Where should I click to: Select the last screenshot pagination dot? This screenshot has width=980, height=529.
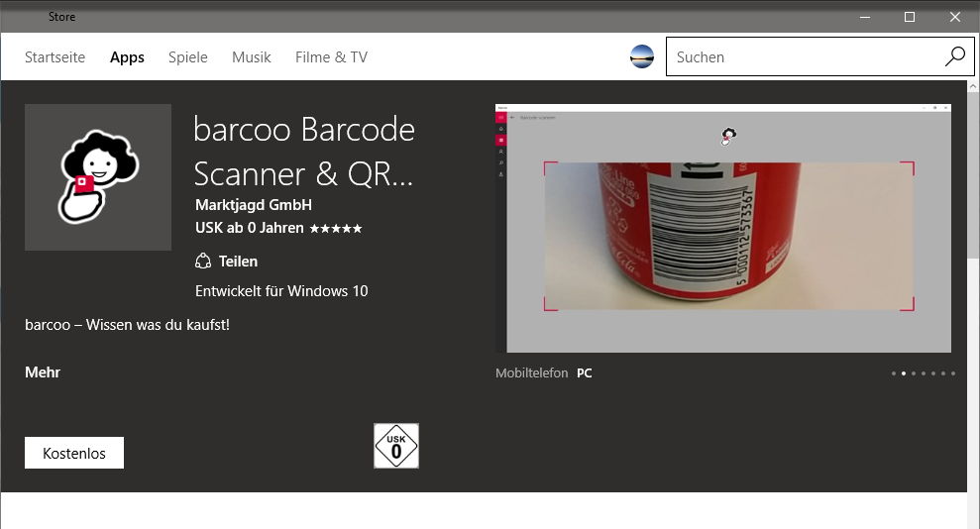[953, 373]
